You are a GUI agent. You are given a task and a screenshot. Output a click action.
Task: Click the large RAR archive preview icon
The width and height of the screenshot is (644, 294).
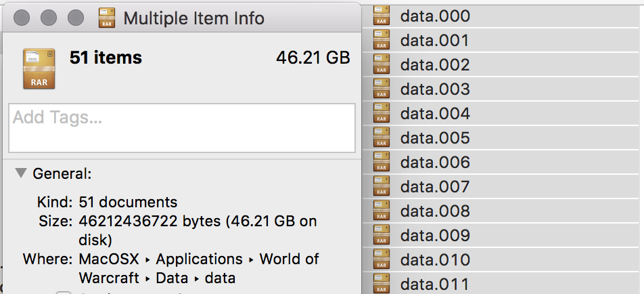[x=39, y=68]
